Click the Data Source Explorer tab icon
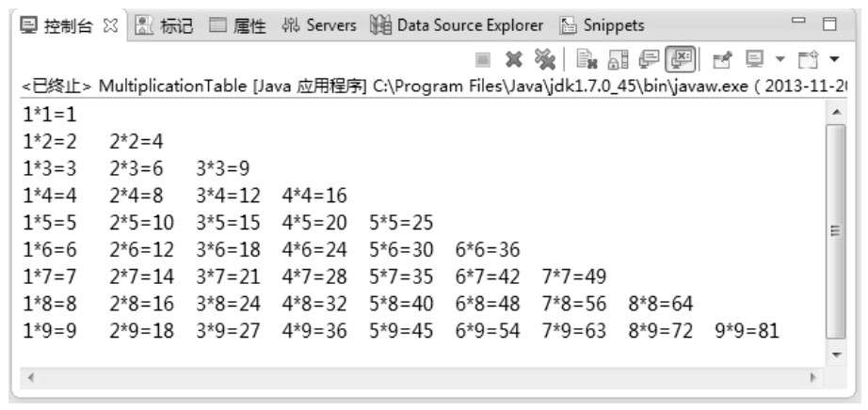The image size is (868, 410). 380,25
